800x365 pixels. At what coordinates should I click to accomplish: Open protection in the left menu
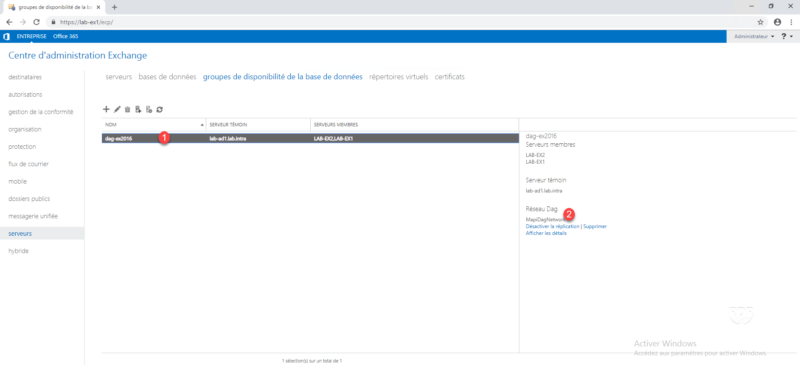pos(22,147)
